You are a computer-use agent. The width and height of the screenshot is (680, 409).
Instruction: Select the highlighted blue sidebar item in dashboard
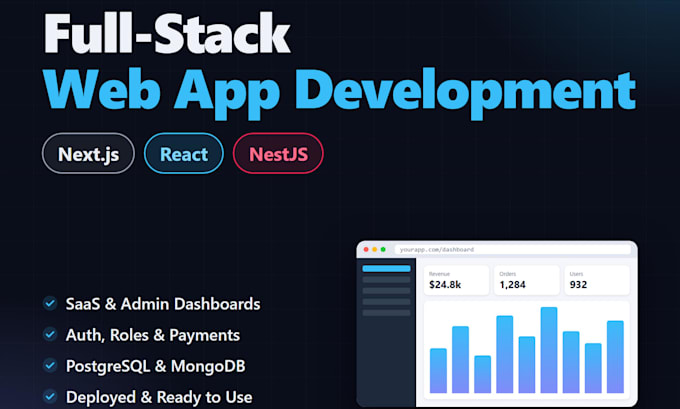(386, 268)
